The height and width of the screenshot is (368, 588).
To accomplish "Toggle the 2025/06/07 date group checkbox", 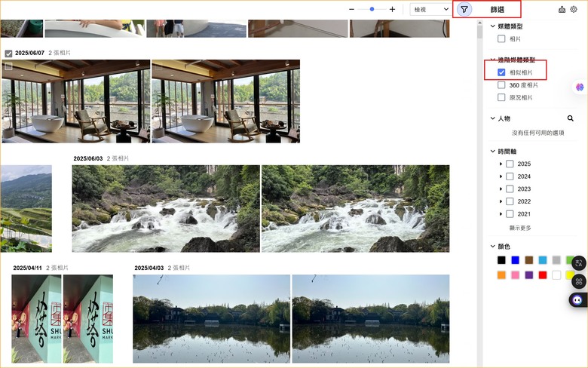I will click(8, 54).
